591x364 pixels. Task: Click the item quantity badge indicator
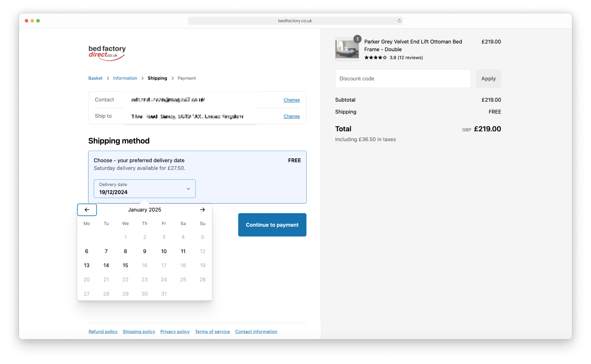coord(357,39)
